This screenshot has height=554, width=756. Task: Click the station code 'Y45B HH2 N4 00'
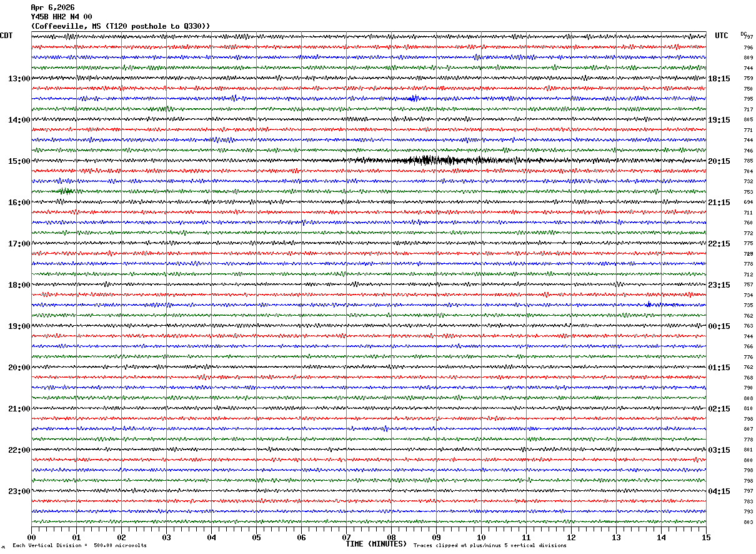[61, 17]
